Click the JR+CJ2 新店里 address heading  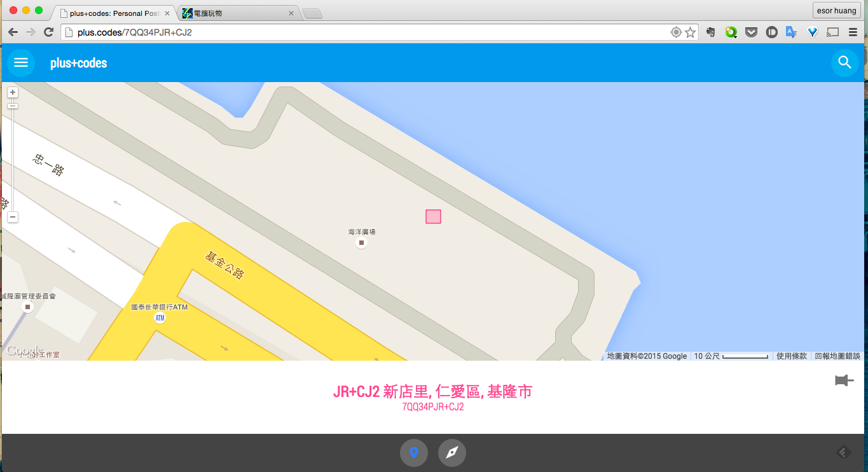432,392
